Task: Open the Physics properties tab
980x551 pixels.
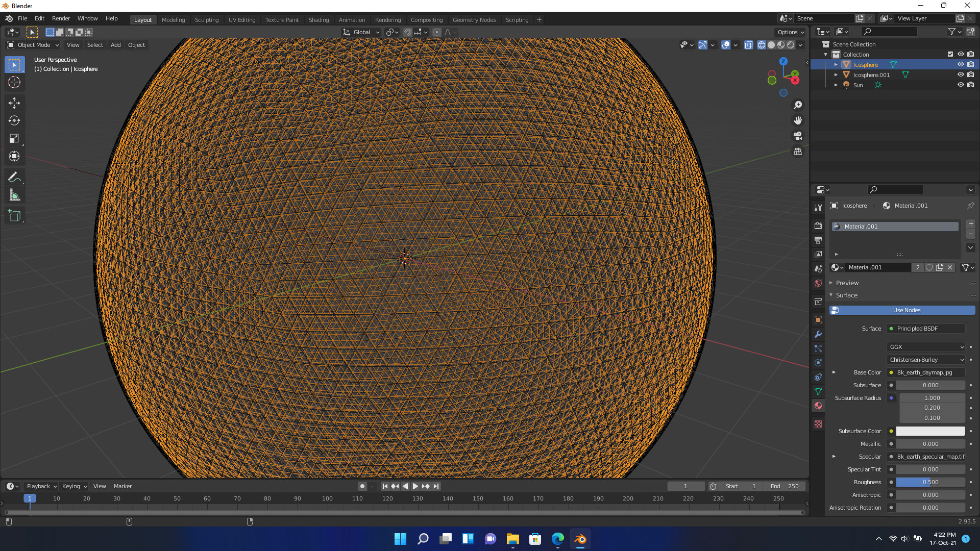Action: (x=818, y=363)
